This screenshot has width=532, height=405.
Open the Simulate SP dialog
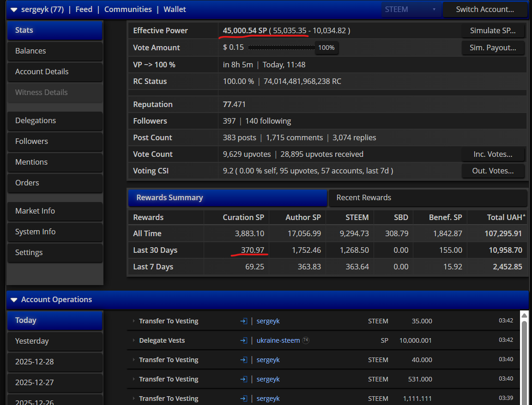coord(493,30)
